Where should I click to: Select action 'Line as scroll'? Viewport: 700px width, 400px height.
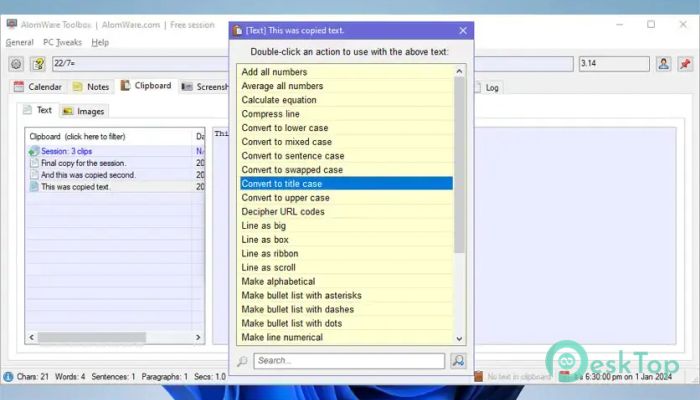click(x=346, y=267)
